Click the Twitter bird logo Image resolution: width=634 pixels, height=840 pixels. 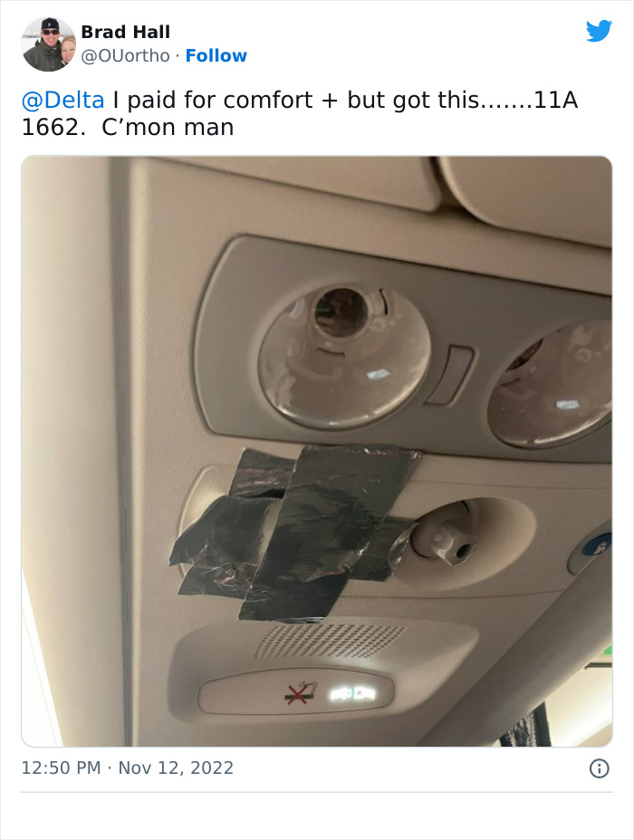tap(599, 32)
